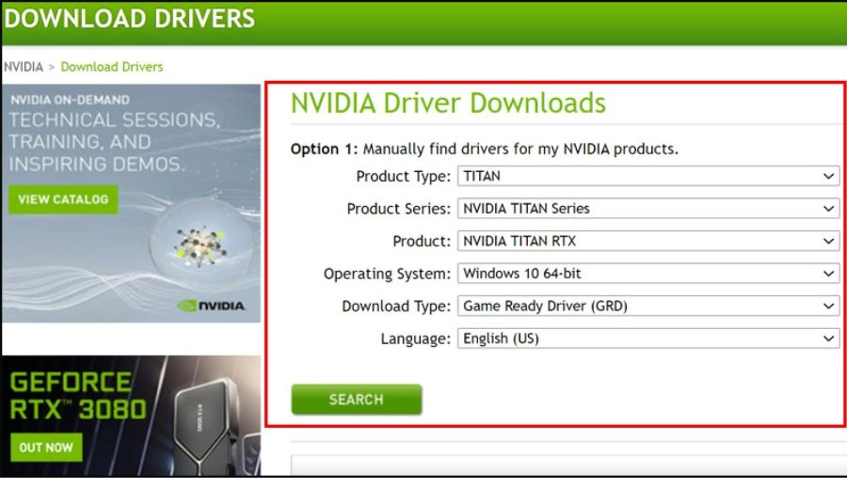Open the Product Series dropdown
Viewport: 847px width, 504px height.
pos(648,209)
